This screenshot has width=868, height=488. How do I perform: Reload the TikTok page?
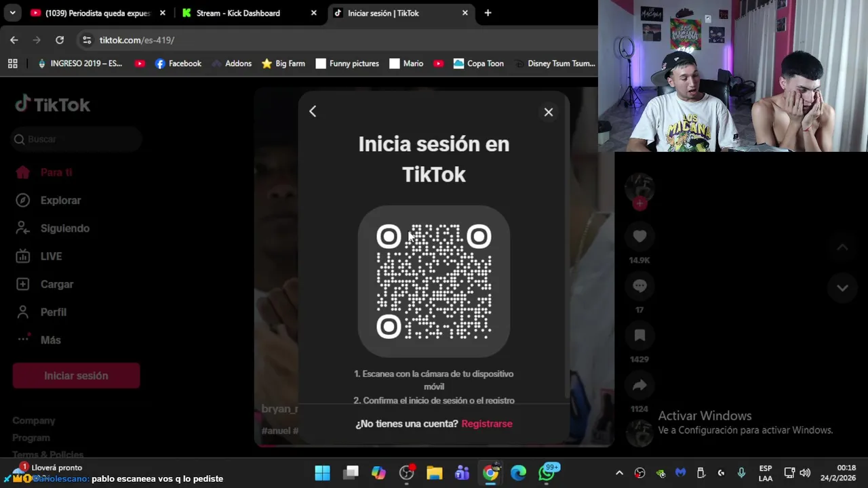click(60, 40)
